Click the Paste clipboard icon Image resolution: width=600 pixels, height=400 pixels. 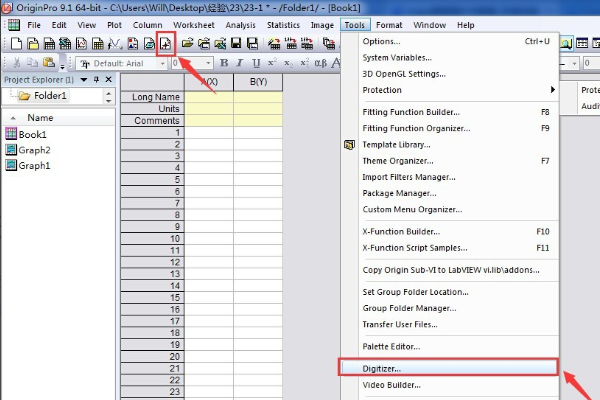(49, 63)
